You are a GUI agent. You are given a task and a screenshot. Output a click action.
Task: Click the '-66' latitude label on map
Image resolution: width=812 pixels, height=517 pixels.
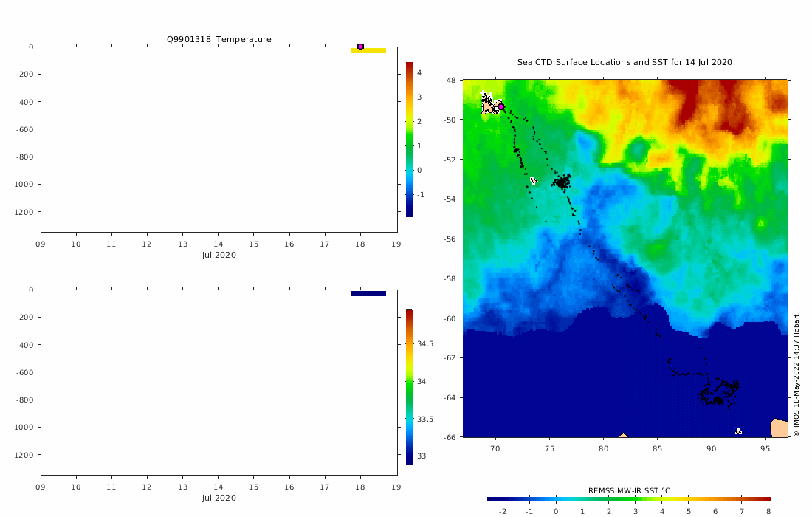click(x=450, y=437)
